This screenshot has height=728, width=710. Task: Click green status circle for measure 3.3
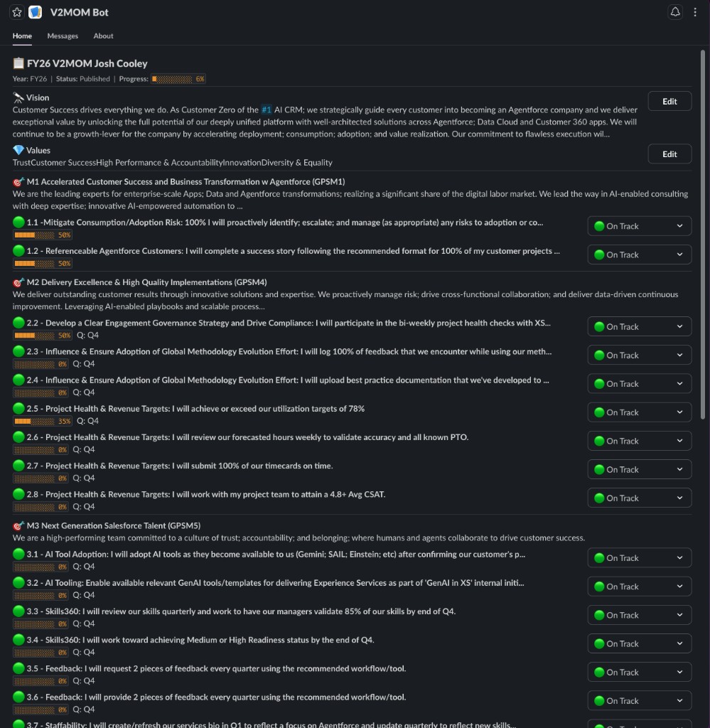click(18, 611)
